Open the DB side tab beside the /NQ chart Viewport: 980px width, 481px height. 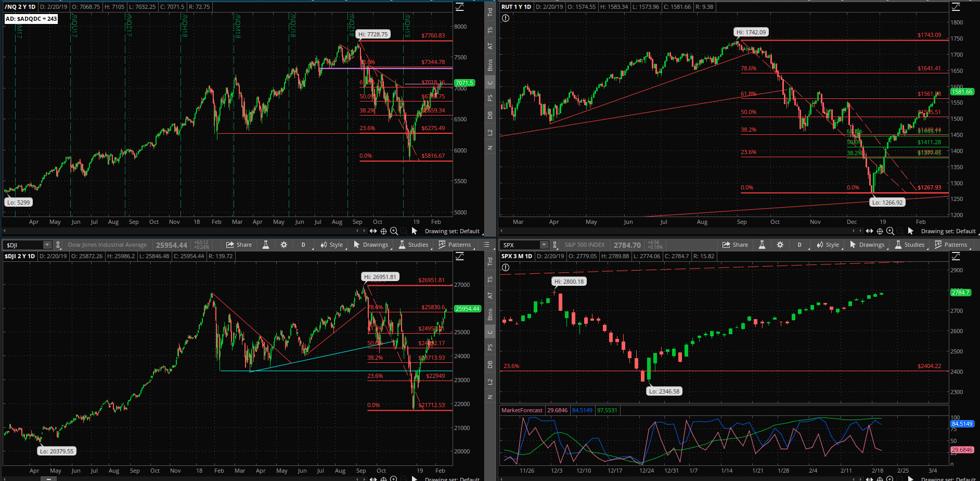[490, 115]
